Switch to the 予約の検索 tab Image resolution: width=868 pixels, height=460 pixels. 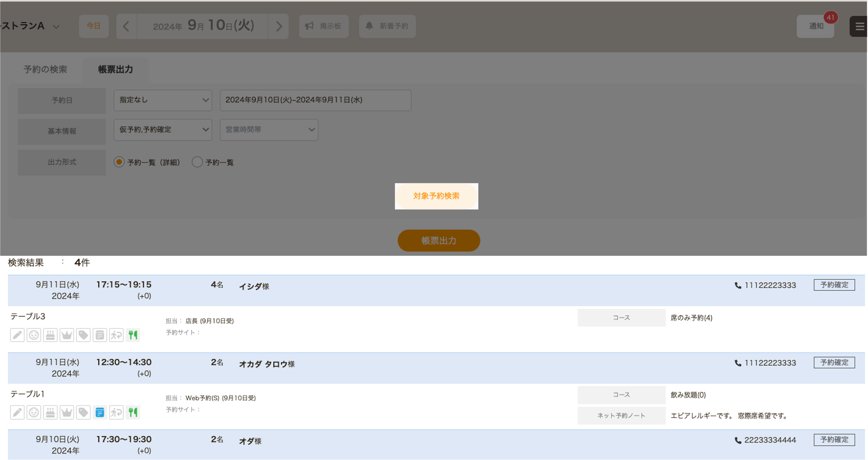[x=45, y=69]
